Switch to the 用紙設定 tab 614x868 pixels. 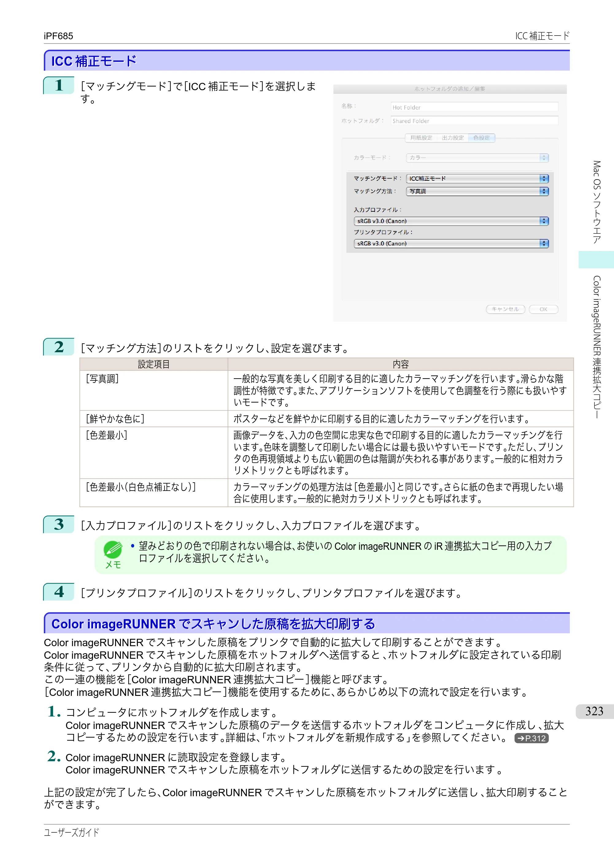point(421,138)
